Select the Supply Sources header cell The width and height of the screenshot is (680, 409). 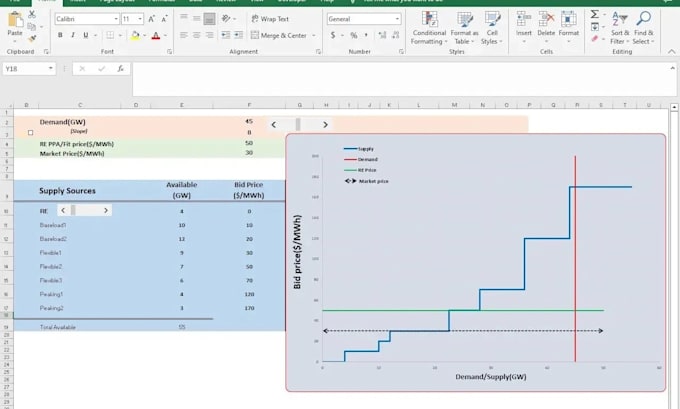point(67,190)
